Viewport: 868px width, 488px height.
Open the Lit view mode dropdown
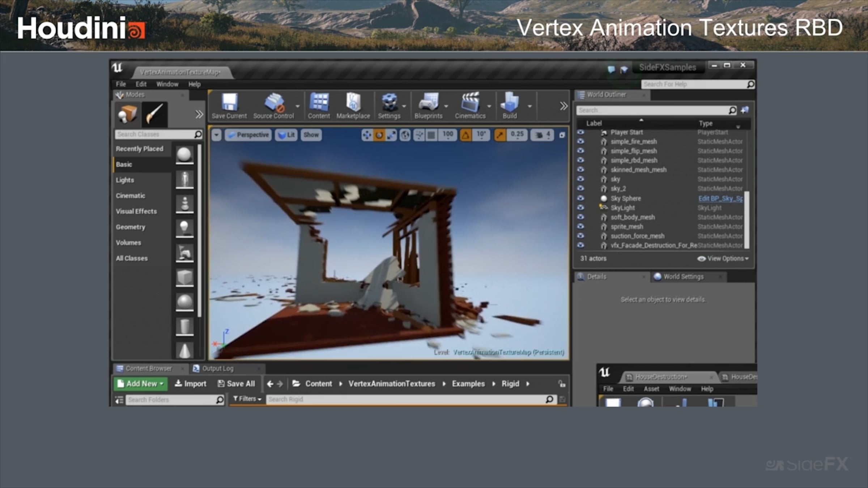(286, 135)
